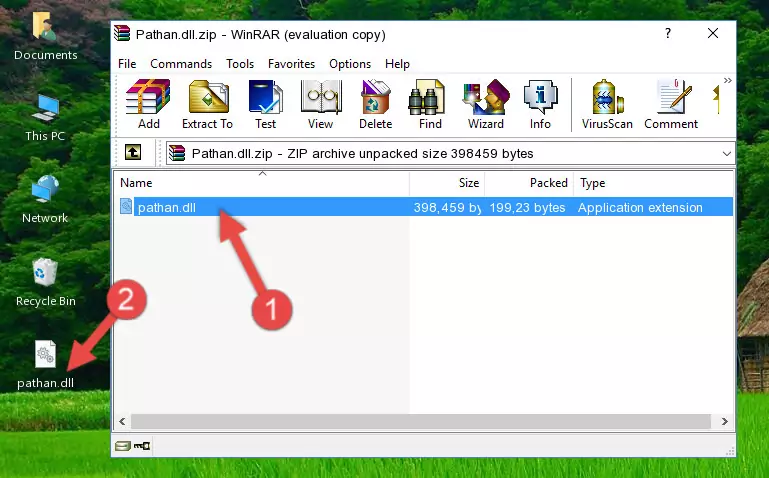769x478 pixels.
Task: Select the Documents desktop icon
Action: tap(46, 37)
